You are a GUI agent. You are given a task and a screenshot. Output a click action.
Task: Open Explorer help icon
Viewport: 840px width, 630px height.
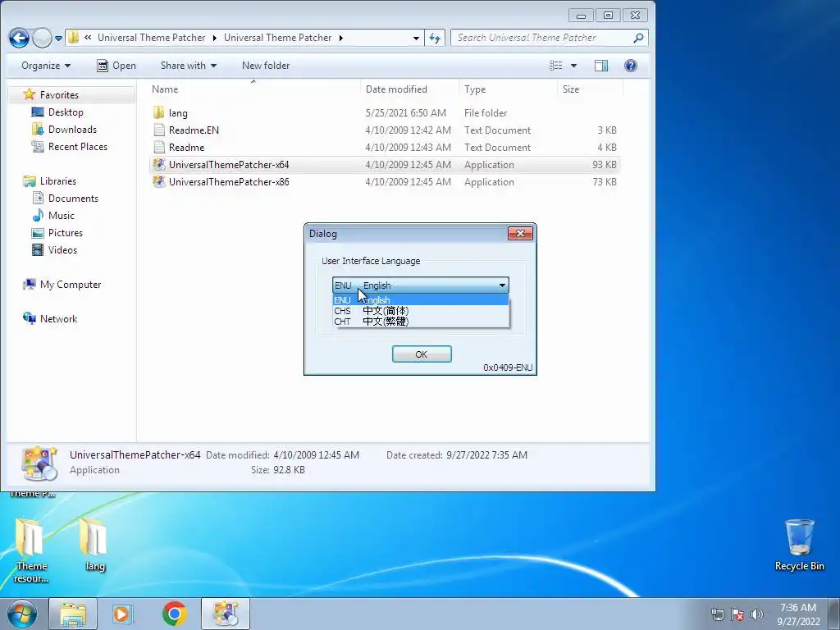click(x=631, y=66)
